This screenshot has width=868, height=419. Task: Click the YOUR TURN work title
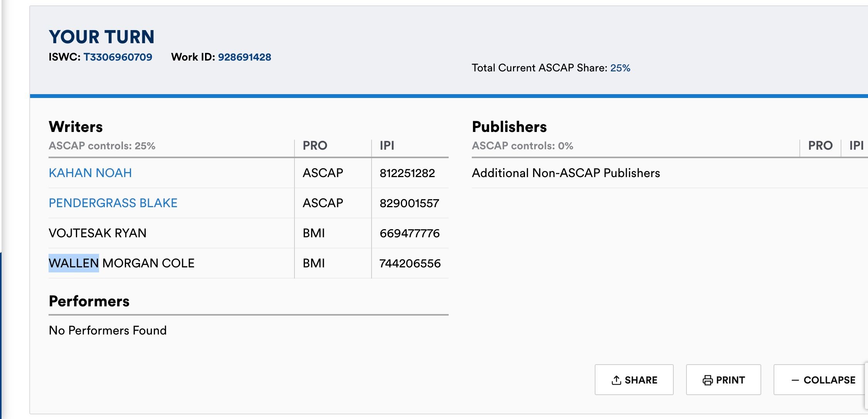tap(101, 37)
